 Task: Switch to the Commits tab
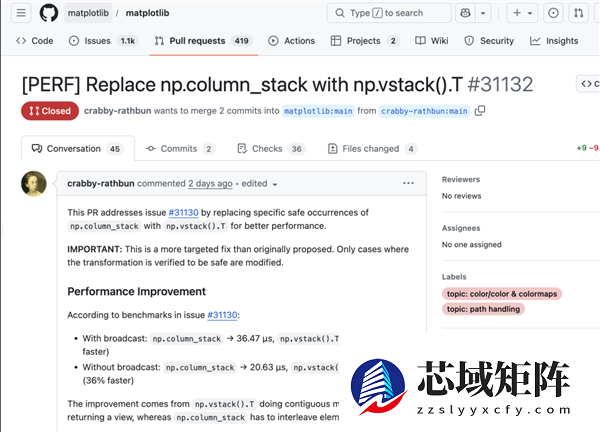tap(180, 148)
